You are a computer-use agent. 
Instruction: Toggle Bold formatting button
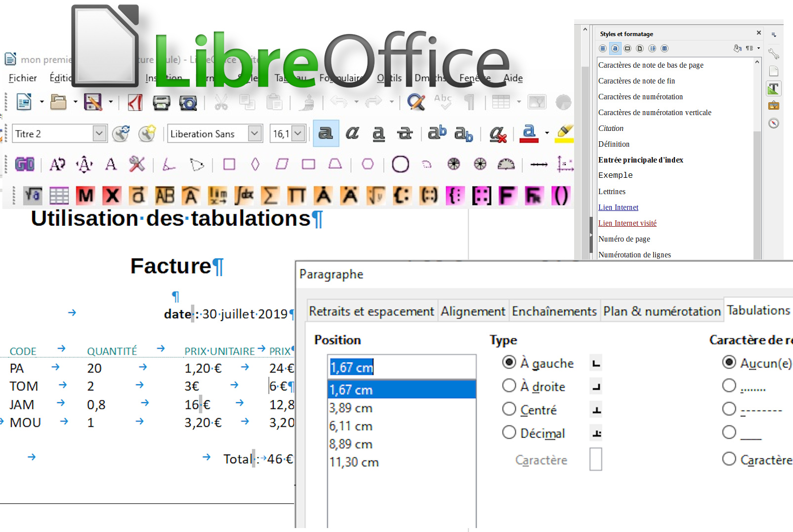tap(326, 133)
